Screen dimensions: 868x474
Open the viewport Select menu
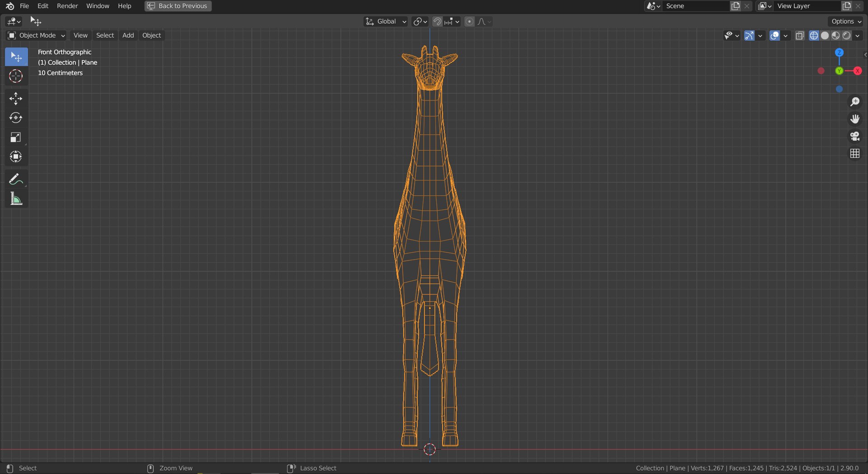(x=105, y=35)
